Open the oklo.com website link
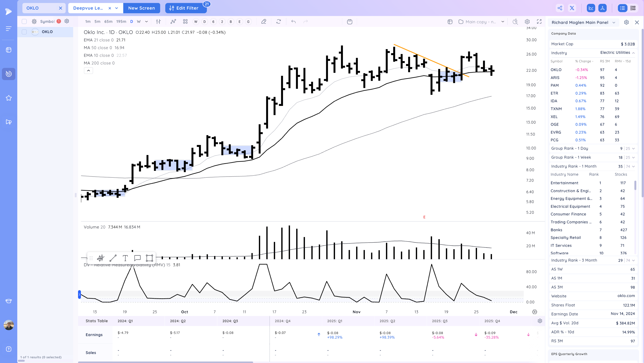Screen dimensions: 644x363 click(626, 296)
